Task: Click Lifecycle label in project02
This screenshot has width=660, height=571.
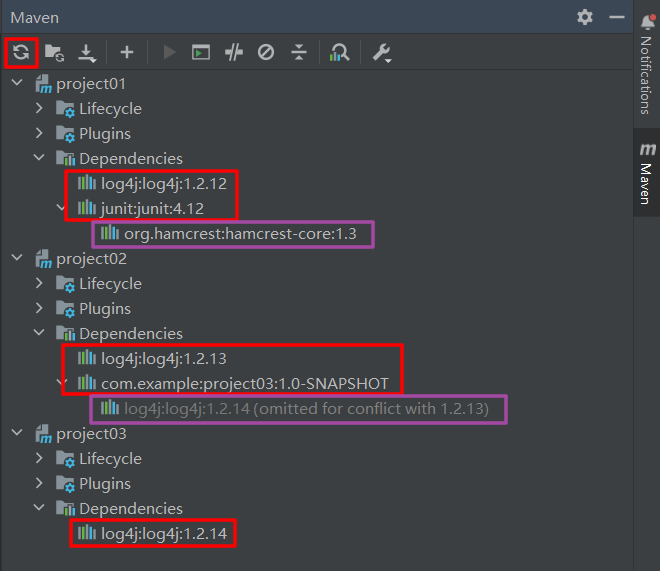Action: 110,284
